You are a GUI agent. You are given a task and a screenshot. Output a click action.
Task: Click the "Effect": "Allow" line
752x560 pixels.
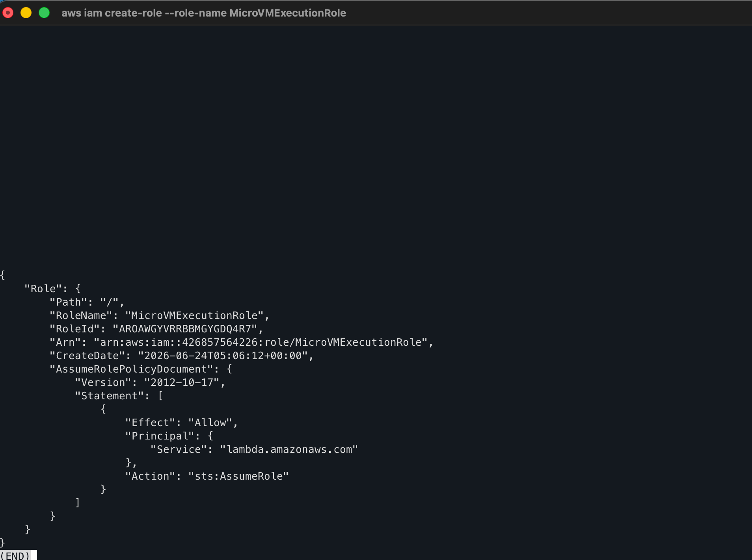tap(182, 423)
